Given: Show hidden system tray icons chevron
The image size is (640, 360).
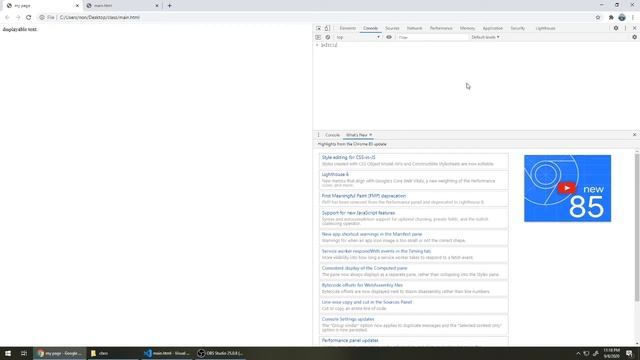Looking at the screenshot, I should coord(578,353).
